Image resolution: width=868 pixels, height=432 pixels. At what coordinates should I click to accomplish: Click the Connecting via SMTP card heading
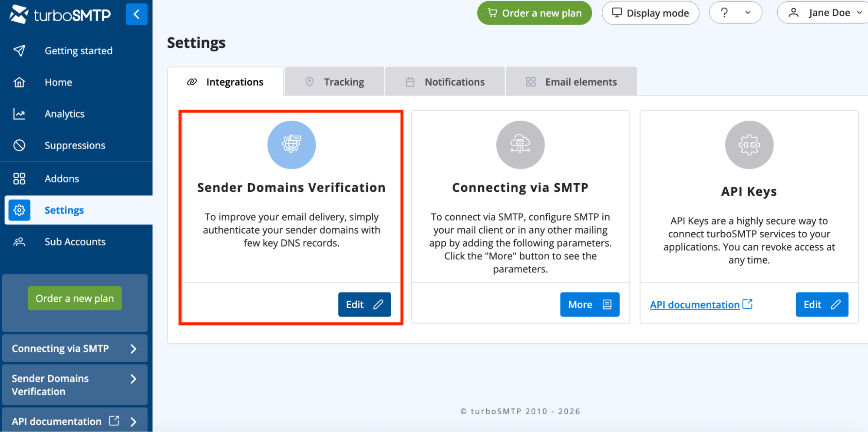click(x=520, y=188)
